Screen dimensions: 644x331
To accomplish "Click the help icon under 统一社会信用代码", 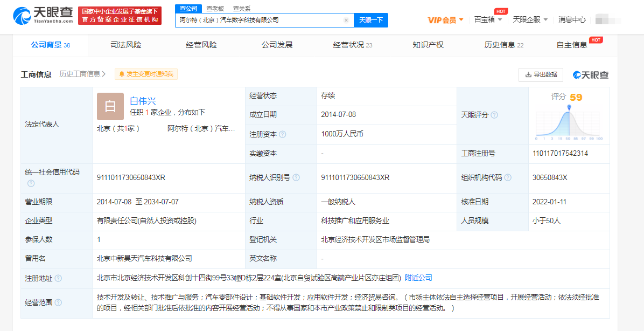I will pyautogui.click(x=31, y=183).
